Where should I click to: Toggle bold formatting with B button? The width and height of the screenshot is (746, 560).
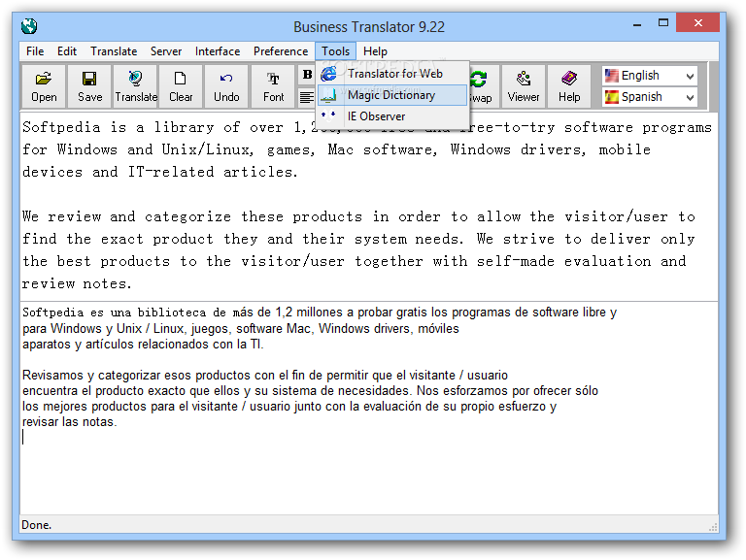coord(307,75)
